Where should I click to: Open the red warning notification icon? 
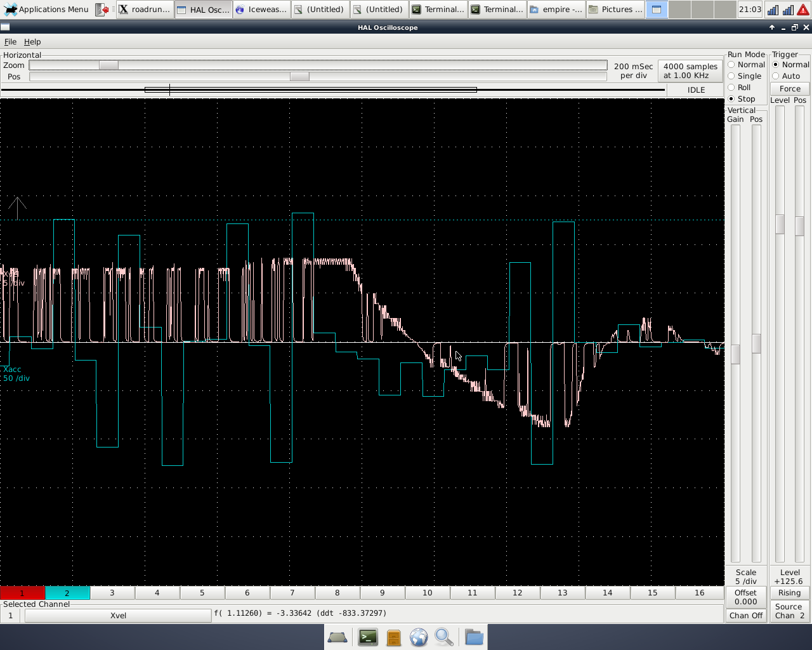[x=803, y=10]
